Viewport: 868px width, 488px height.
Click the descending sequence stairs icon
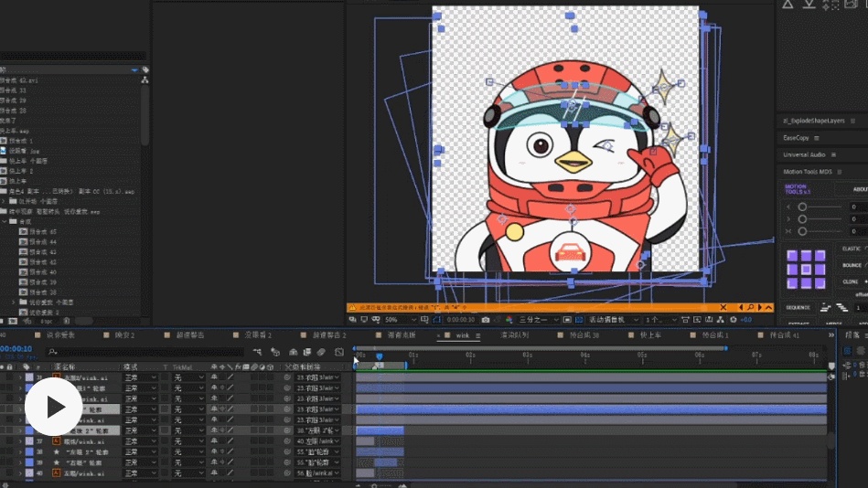842,308
